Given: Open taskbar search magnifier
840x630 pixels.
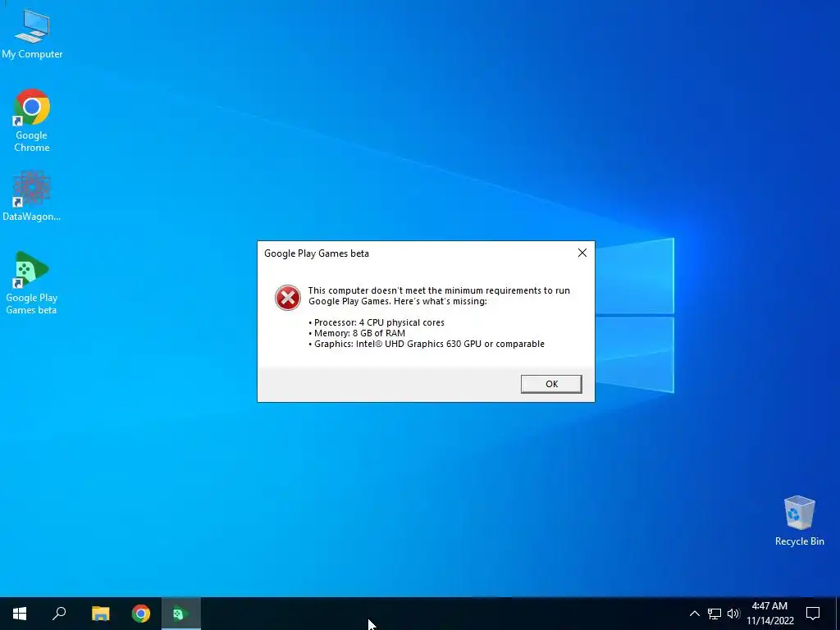Looking at the screenshot, I should coord(59,614).
